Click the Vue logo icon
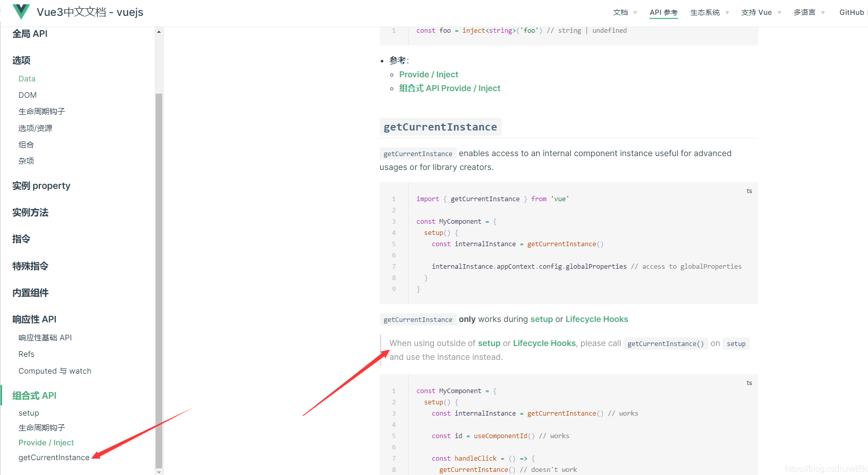This screenshot has height=475, width=868. pos(21,12)
